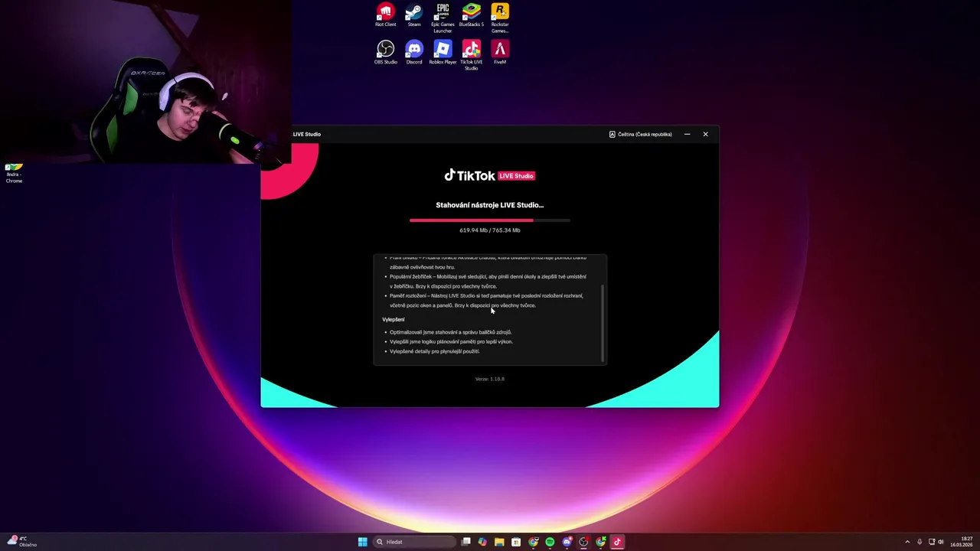Screen dimensions: 980x551
Task: Open the Epic Games Launcher shortcut
Action: (443, 18)
